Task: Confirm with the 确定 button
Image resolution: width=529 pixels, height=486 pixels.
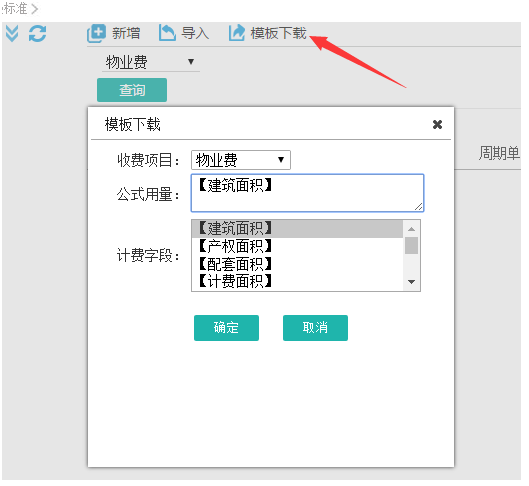Action: pyautogui.click(x=226, y=328)
